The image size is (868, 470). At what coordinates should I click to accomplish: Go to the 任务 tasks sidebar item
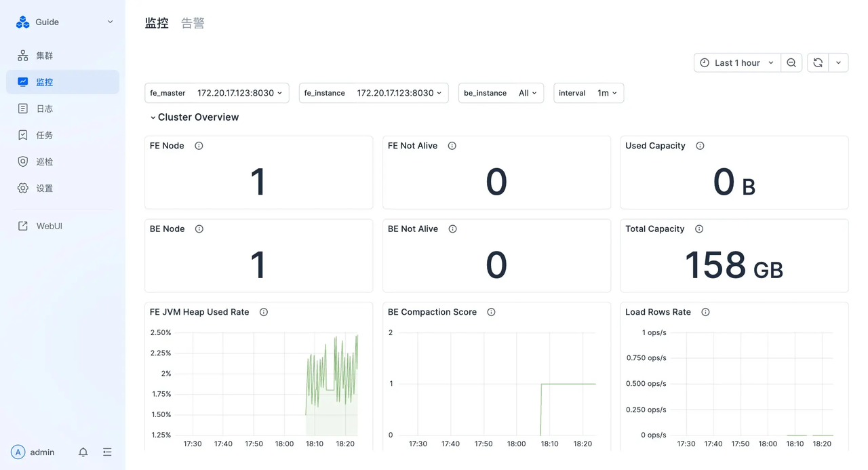[x=62, y=135]
